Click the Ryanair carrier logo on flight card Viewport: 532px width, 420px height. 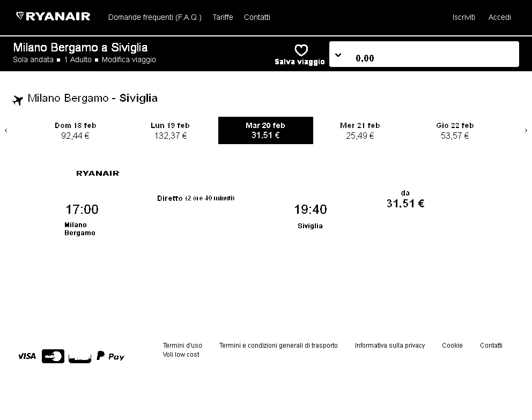pyautogui.click(x=98, y=173)
